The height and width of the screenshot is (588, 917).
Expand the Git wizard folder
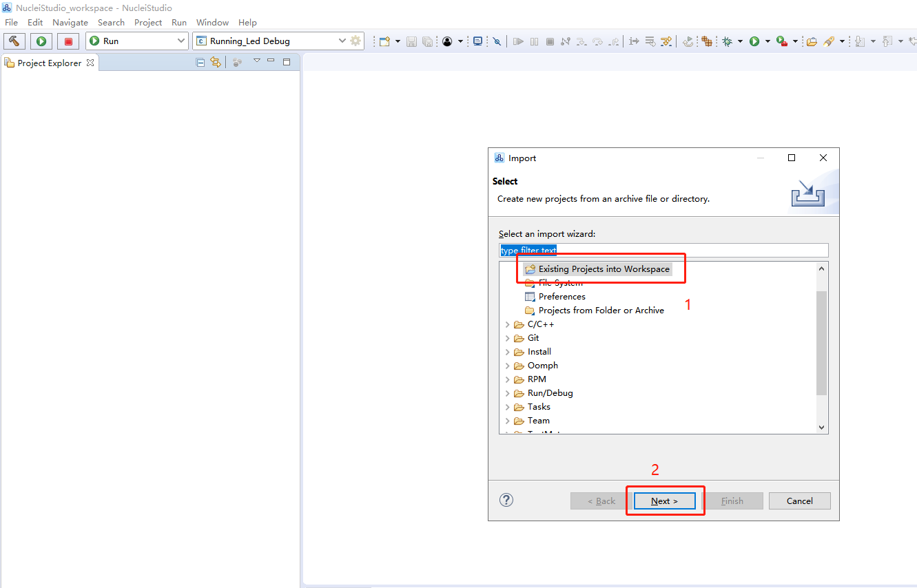click(x=508, y=338)
